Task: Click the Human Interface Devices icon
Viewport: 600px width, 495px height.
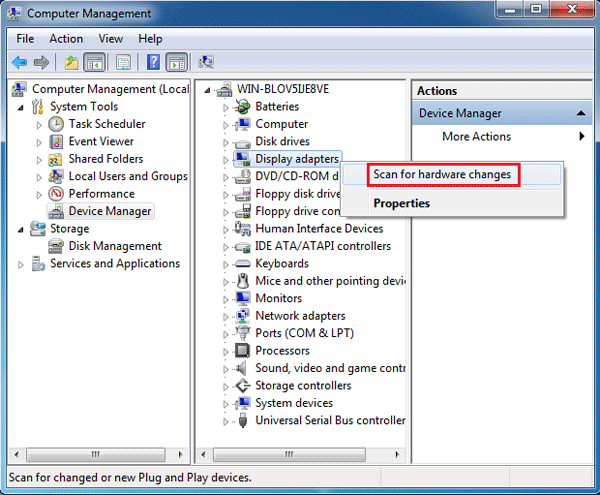Action: [243, 228]
